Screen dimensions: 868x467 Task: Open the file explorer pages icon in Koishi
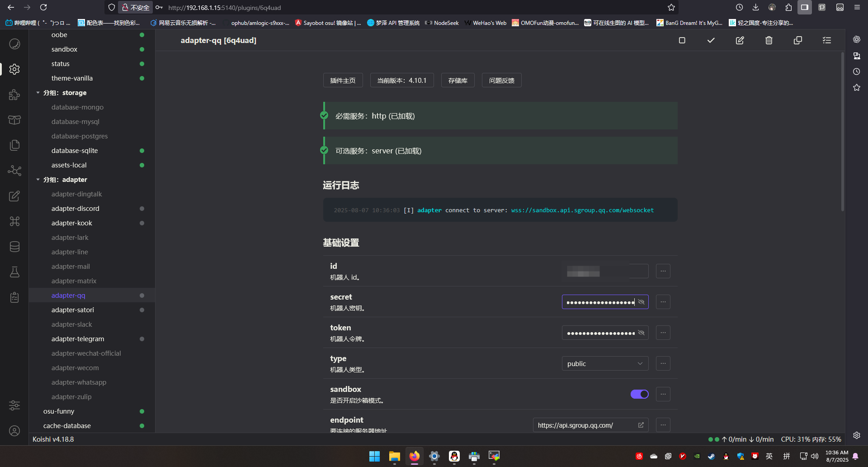point(14,145)
